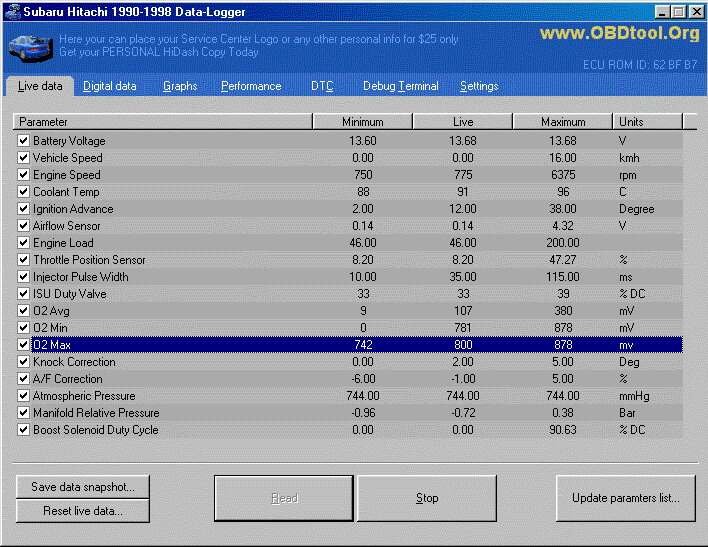
Task: Click the Throttle Position Sensor label
Action: pyautogui.click(x=89, y=260)
